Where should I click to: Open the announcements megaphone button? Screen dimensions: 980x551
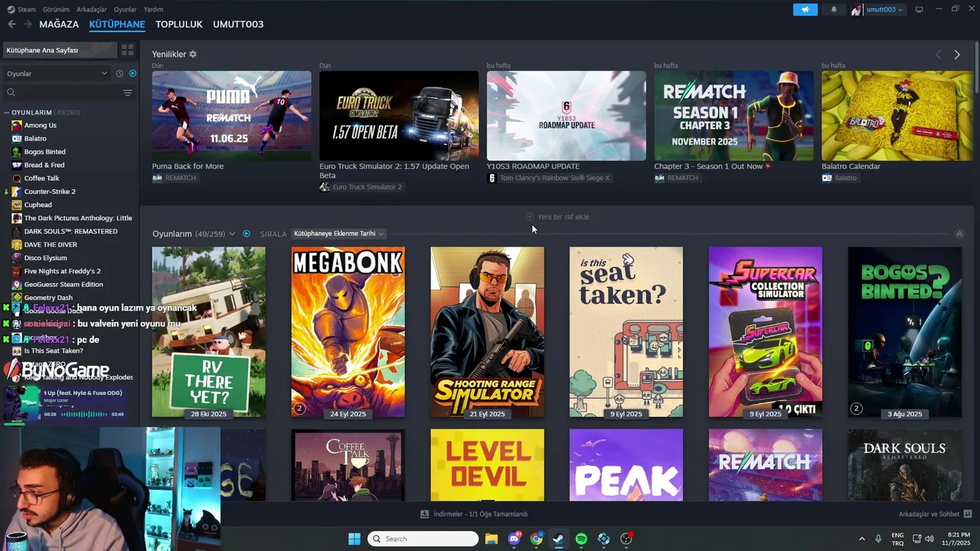click(805, 9)
